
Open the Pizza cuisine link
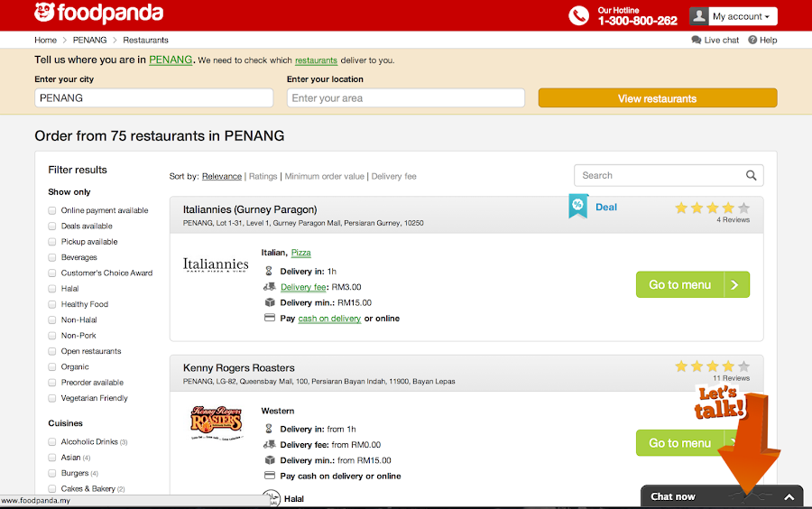pyautogui.click(x=300, y=253)
